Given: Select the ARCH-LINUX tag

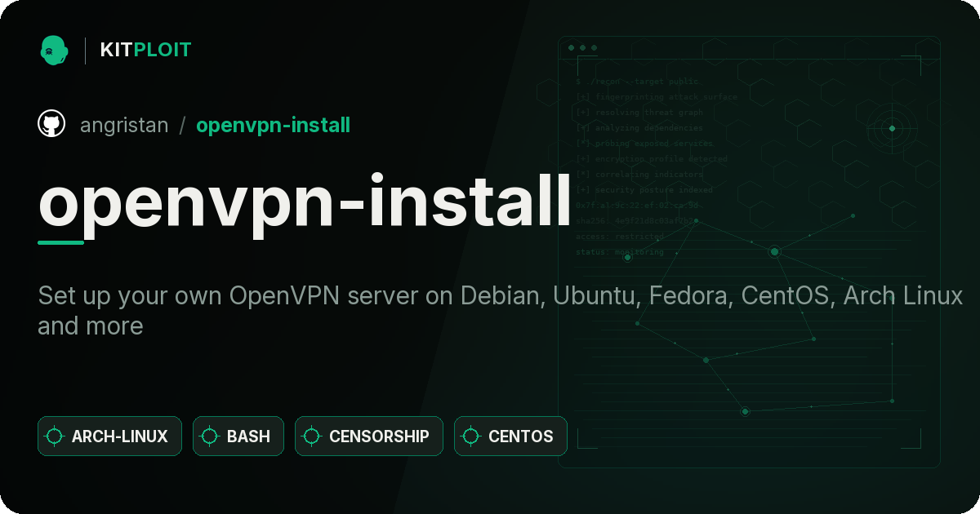Looking at the screenshot, I should point(109,436).
